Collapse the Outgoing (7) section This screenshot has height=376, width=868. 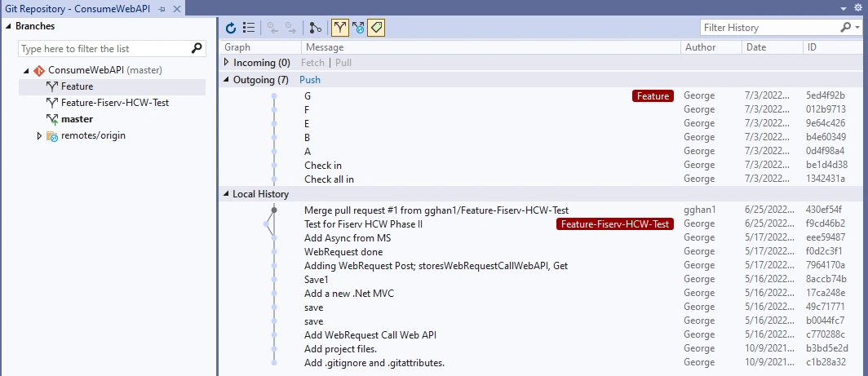click(x=226, y=80)
